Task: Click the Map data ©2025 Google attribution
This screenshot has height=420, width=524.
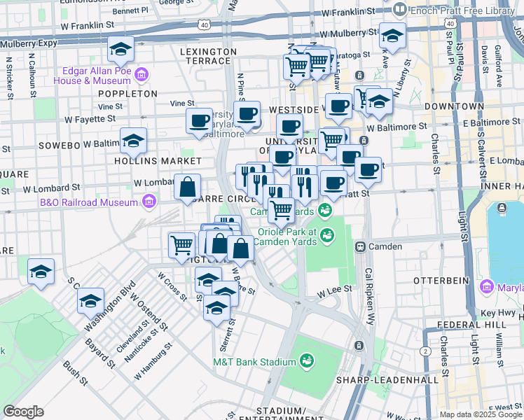Action: point(481,415)
